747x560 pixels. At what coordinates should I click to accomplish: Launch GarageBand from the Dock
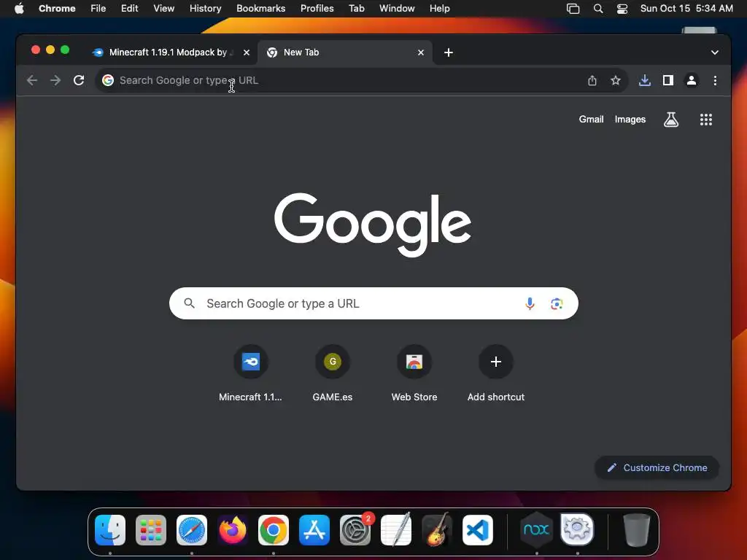point(437,530)
